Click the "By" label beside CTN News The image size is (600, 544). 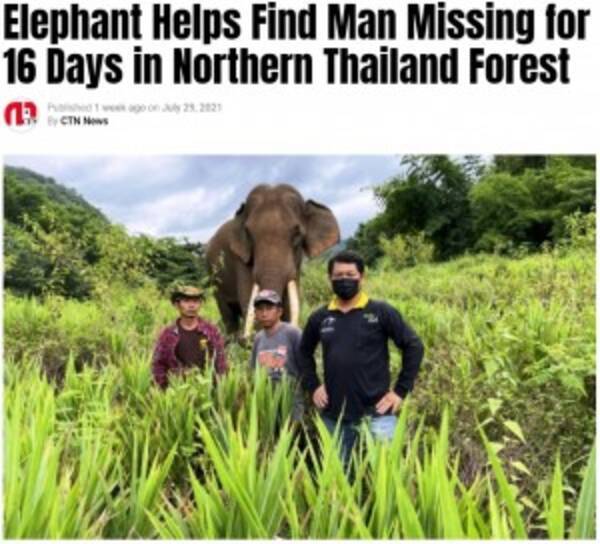pos(53,121)
